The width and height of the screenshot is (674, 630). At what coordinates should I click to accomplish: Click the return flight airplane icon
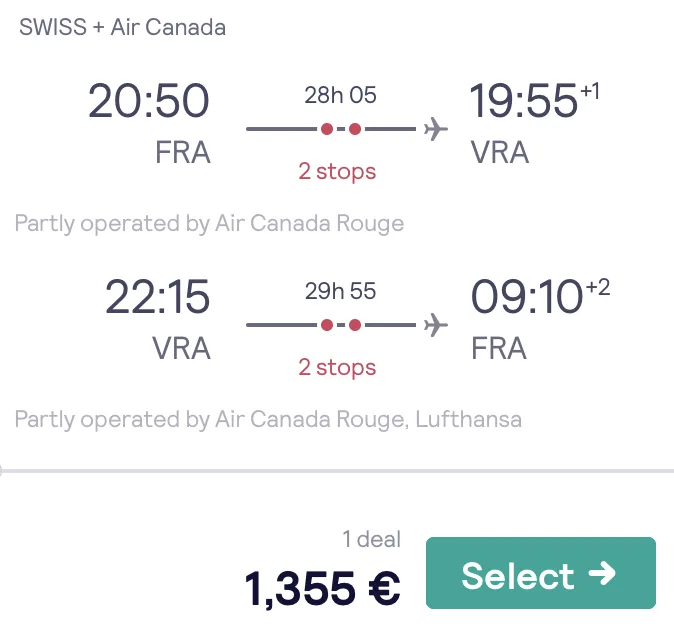(x=436, y=325)
